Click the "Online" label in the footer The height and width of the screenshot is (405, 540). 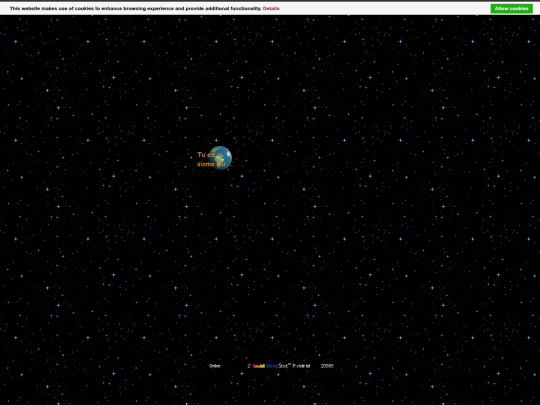pyautogui.click(x=215, y=366)
